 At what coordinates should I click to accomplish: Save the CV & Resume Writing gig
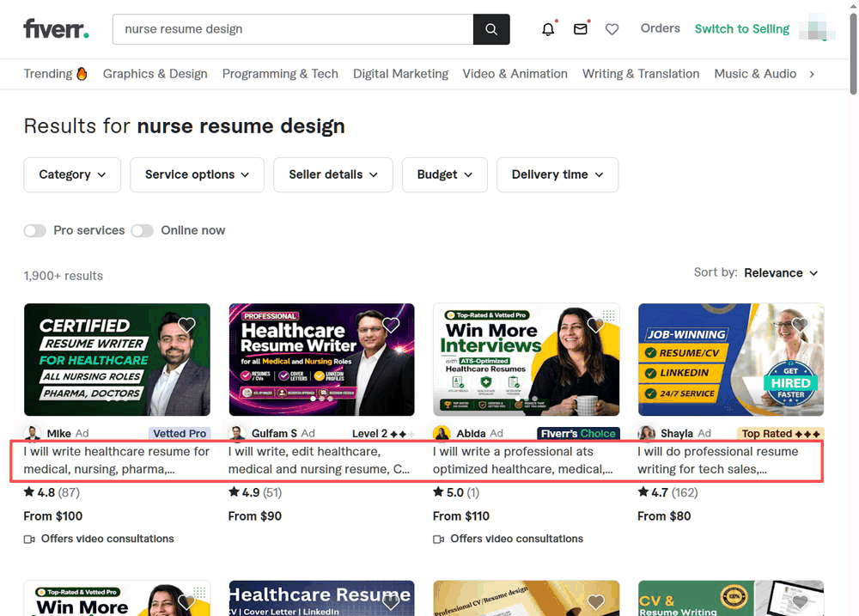801,601
